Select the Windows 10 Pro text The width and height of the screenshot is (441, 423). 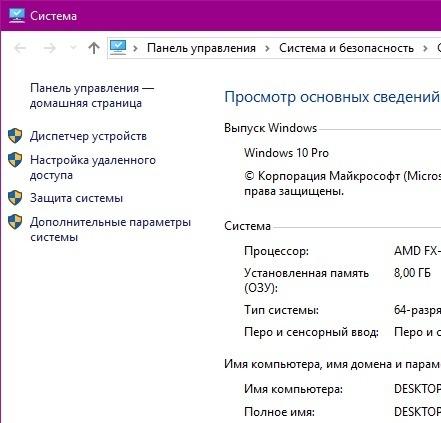point(286,153)
